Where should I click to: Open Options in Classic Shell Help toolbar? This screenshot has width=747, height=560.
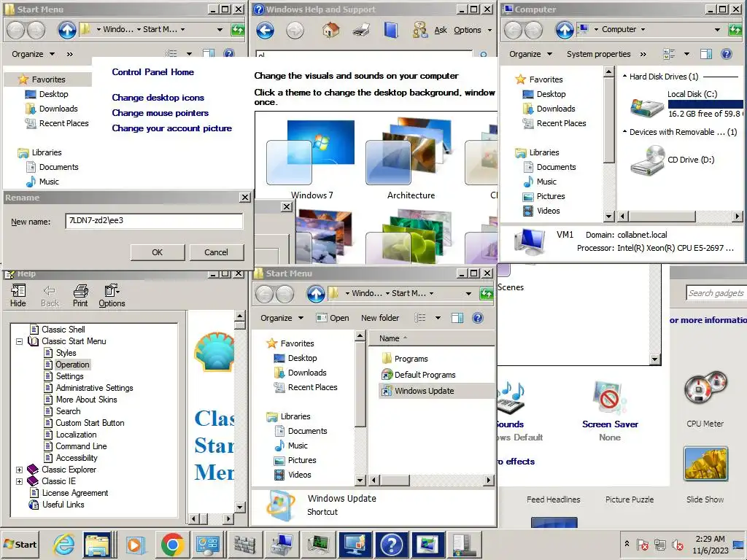tap(112, 295)
